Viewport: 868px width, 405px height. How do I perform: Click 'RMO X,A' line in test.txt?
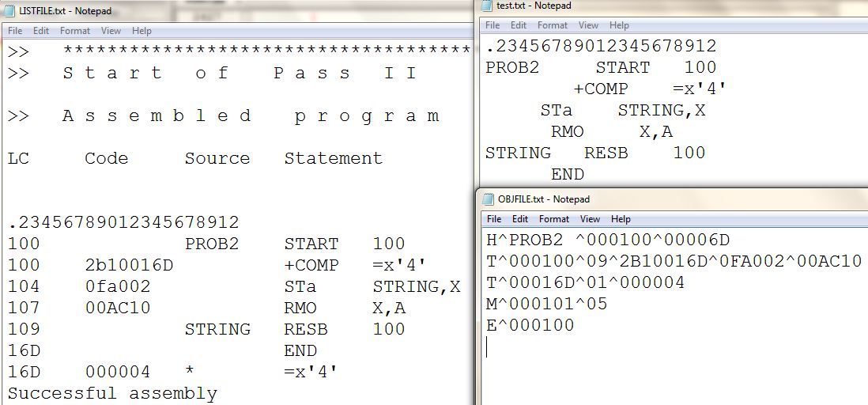pyautogui.click(x=612, y=131)
